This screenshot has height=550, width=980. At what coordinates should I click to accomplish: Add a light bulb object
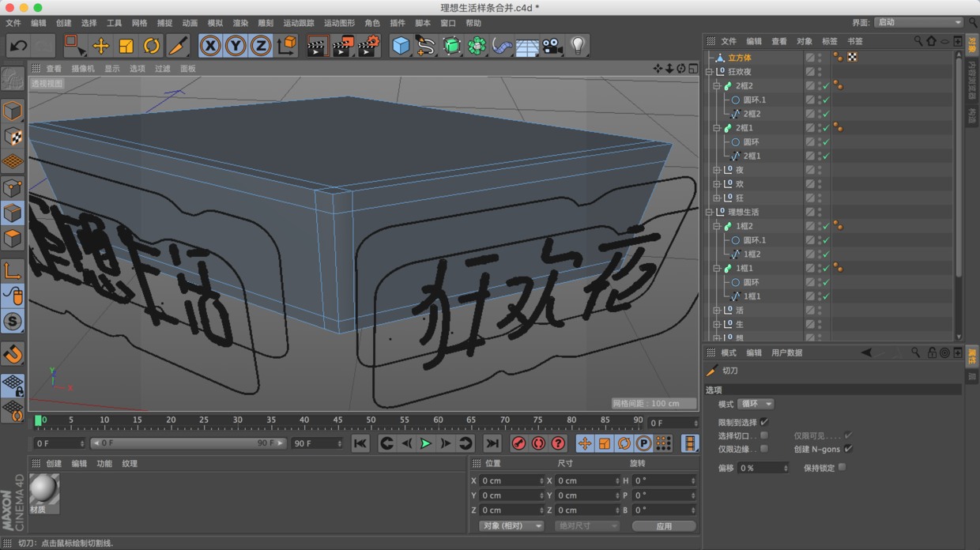(x=578, y=46)
